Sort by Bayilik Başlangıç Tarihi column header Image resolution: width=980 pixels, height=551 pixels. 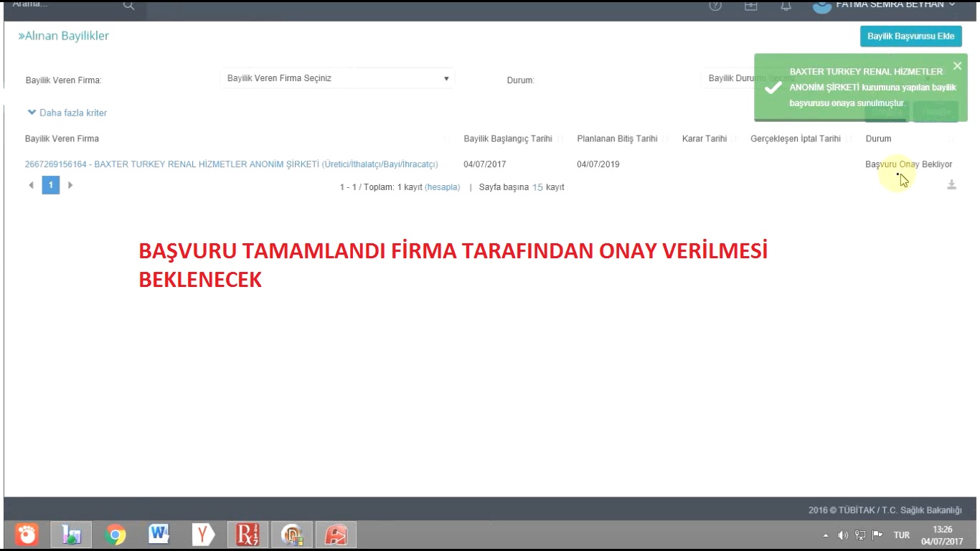[x=508, y=138]
